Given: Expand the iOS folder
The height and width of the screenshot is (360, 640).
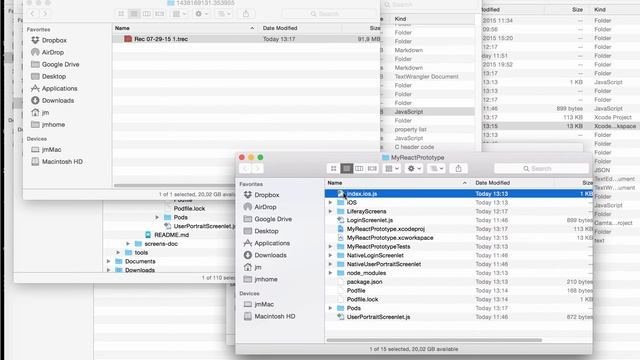Looking at the screenshot, I should point(330,202).
